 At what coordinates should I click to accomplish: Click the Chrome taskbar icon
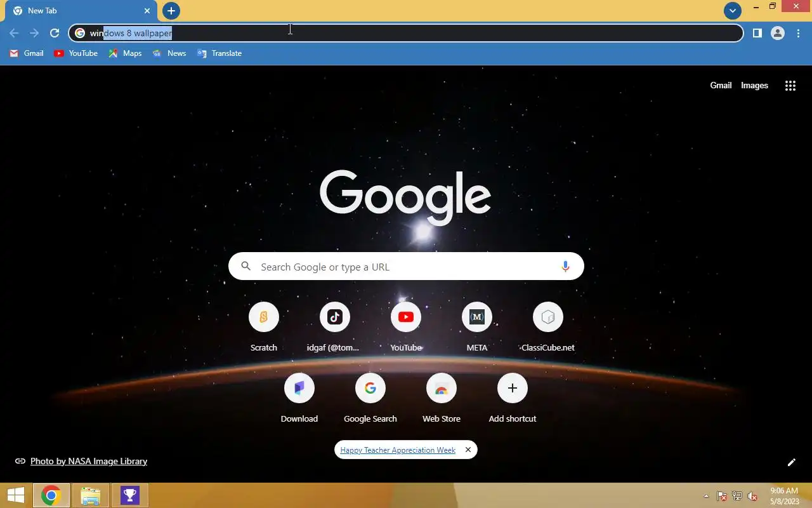51,495
